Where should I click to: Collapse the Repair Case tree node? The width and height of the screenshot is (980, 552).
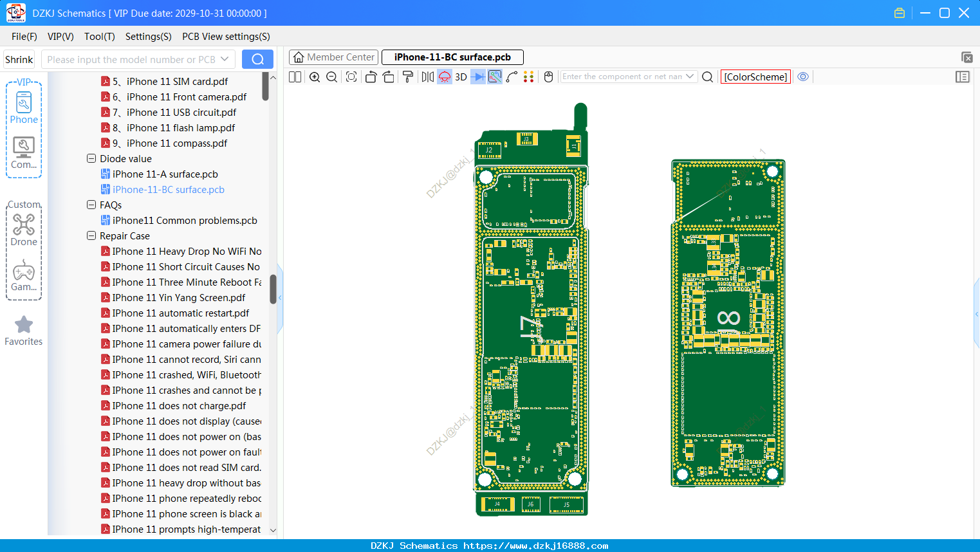click(91, 235)
